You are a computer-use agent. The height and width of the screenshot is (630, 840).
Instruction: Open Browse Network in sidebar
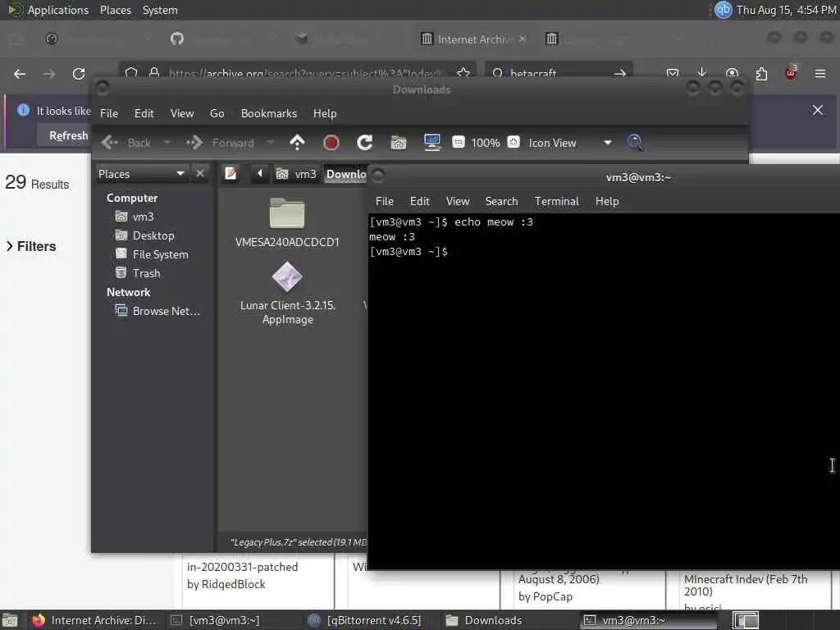[158, 311]
